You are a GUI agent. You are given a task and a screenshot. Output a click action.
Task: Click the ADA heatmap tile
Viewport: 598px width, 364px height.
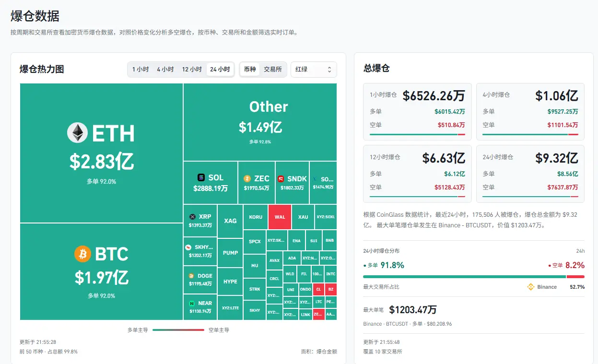(292, 258)
